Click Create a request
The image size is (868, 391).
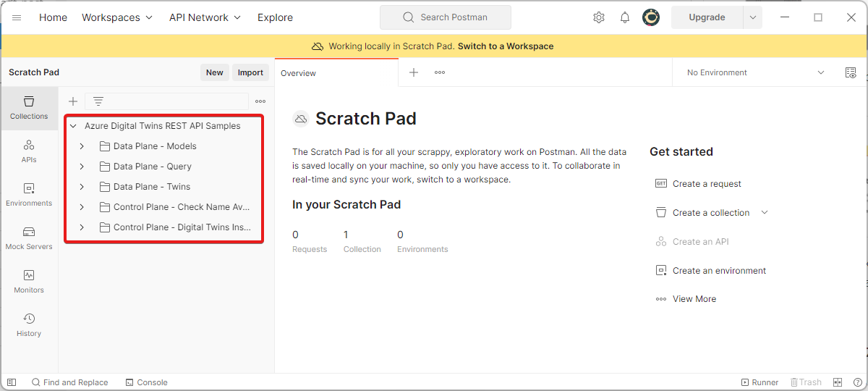(707, 184)
